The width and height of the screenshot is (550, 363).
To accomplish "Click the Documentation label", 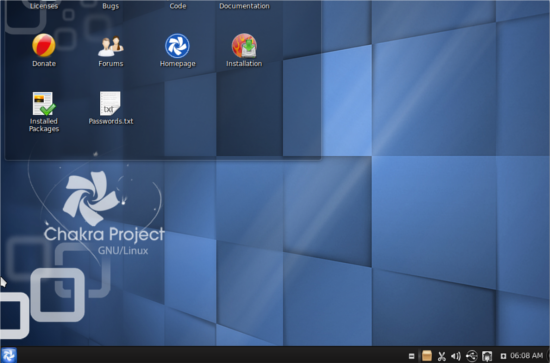I will click(x=244, y=6).
